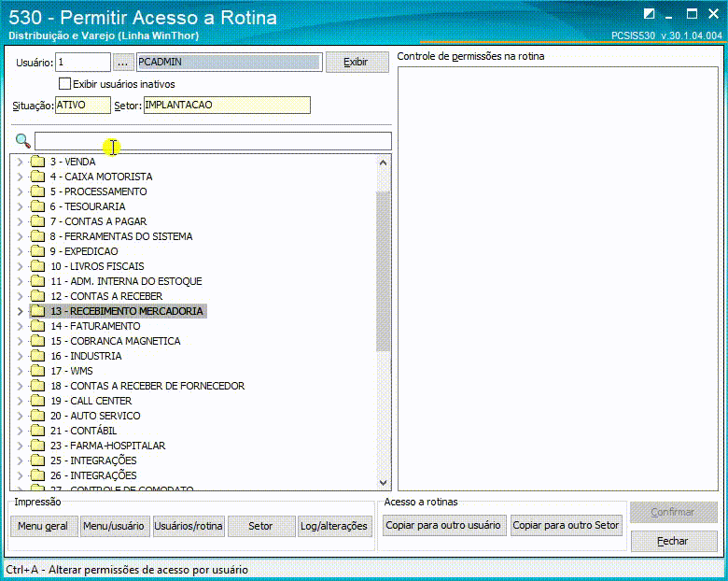
Task: Click the folder icon of 3 - VENDA
Action: (x=37, y=162)
